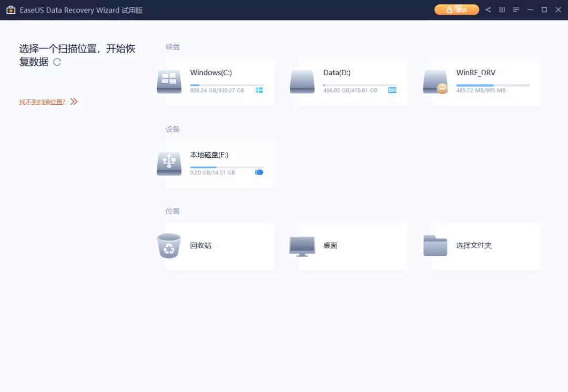
Task: Open the hamburger menu icon
Action: point(516,10)
